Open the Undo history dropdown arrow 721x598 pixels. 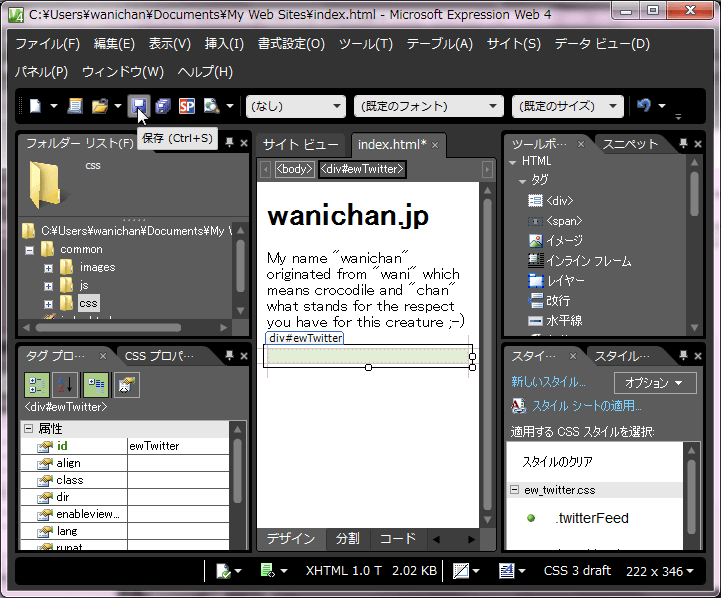point(662,106)
